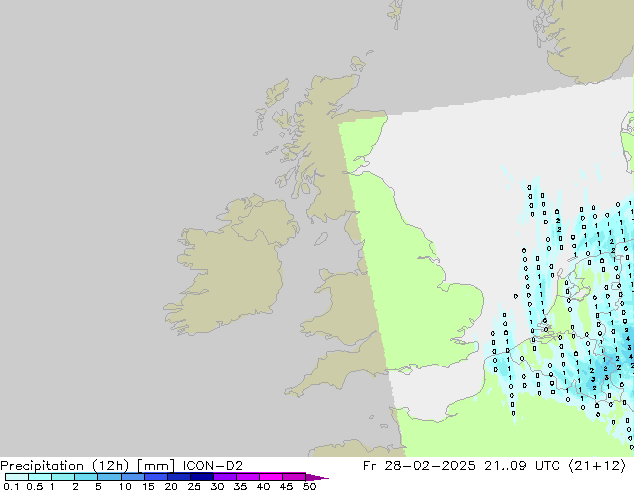This screenshot has height=490, width=634.
Task: Click the '[mm]' unit label
Action: pyautogui.click(x=156, y=466)
